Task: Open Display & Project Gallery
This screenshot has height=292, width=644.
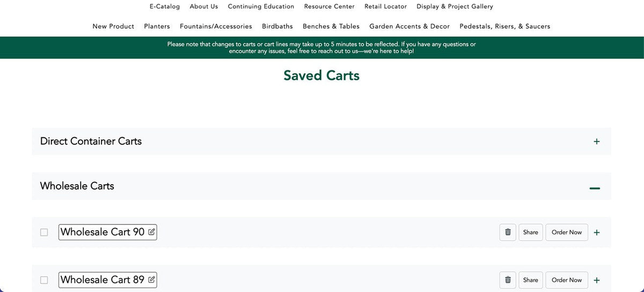Action: (x=455, y=6)
